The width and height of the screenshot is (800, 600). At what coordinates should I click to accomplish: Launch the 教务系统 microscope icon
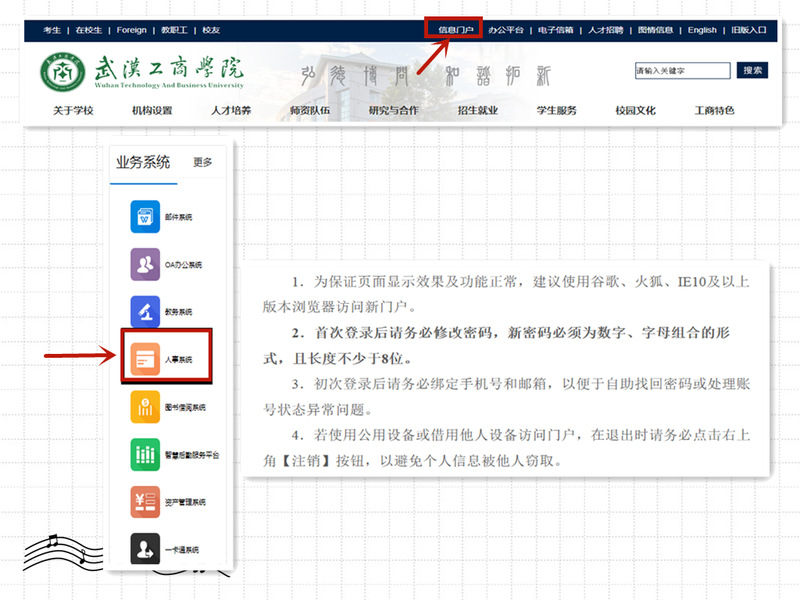tap(145, 311)
